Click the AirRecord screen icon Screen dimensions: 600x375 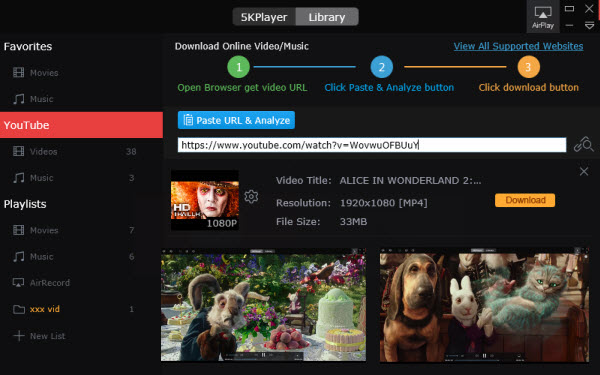pos(18,283)
